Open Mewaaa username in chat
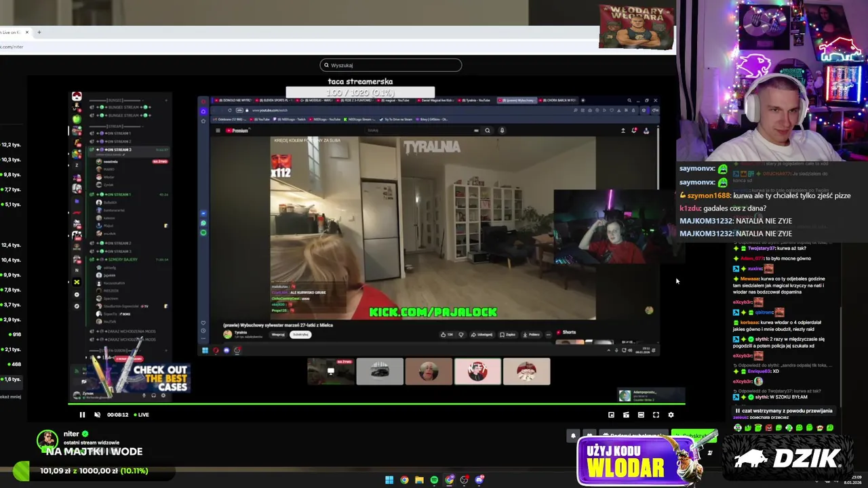868x488 pixels. coord(750,279)
